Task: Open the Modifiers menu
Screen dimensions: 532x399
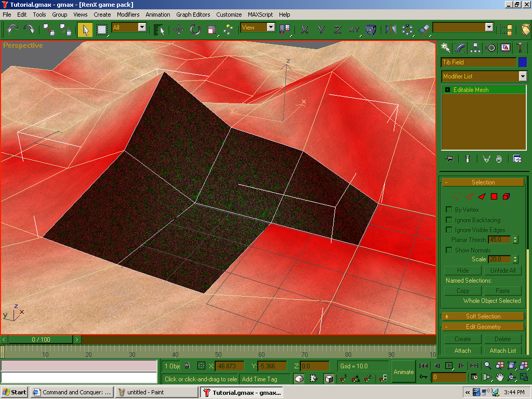Action: [128, 15]
